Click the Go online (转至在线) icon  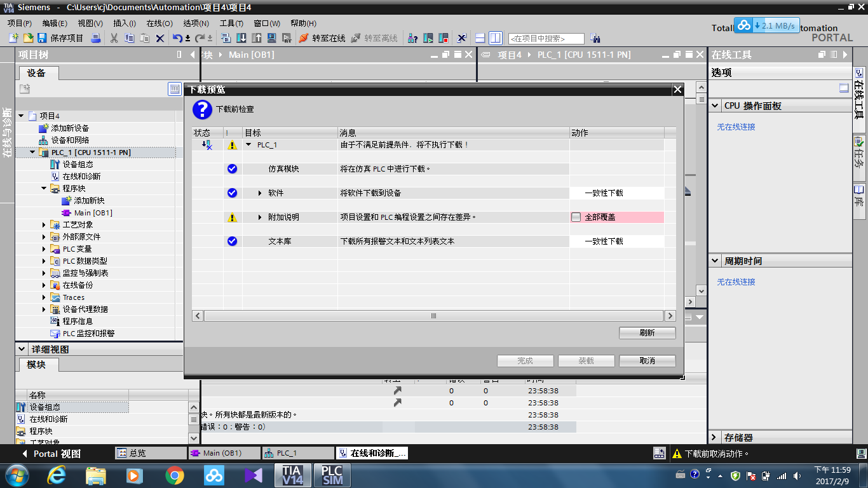pyautogui.click(x=304, y=38)
